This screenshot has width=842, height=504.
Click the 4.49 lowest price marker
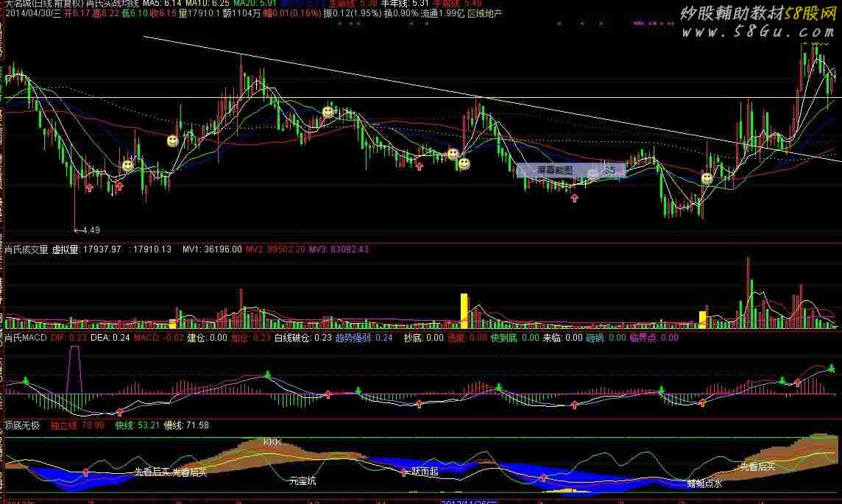[x=87, y=230]
